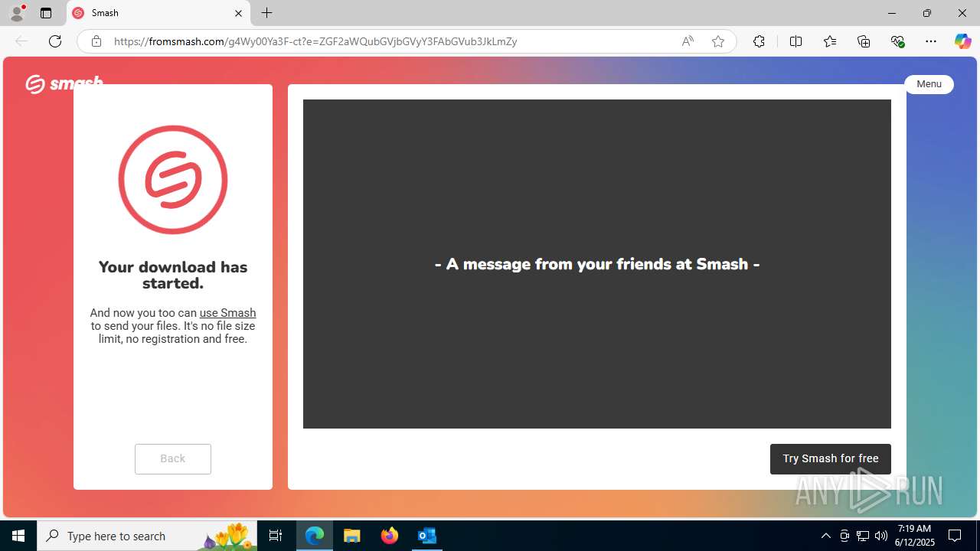Toggle Split screen view
Image resolution: width=980 pixels, height=551 pixels.
(795, 41)
